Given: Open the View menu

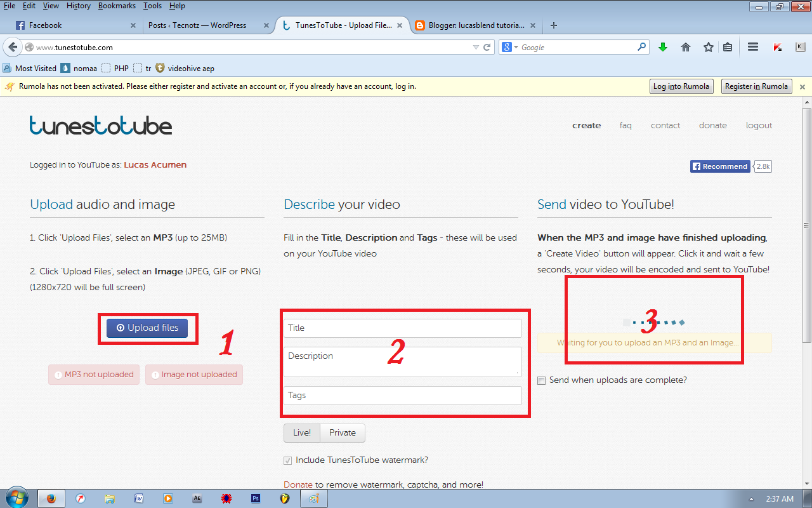Looking at the screenshot, I should (51, 6).
